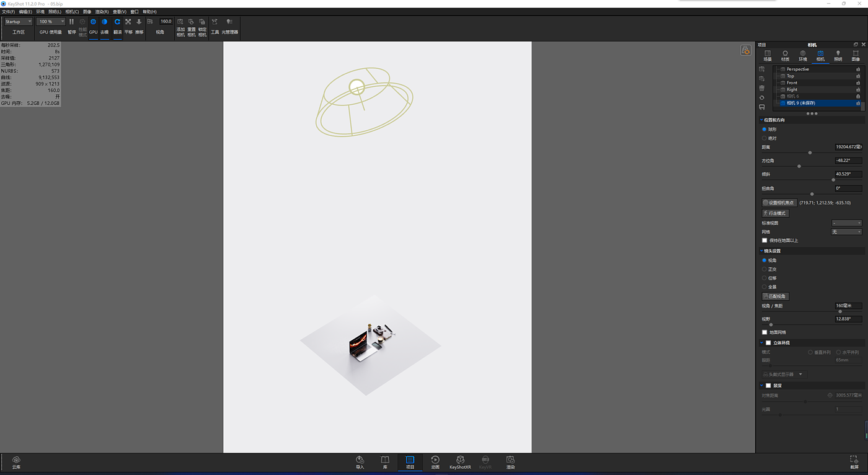Image resolution: width=868 pixels, height=475 pixels.
Task: Select the 翻滚 tumble camera tool
Action: (117, 22)
